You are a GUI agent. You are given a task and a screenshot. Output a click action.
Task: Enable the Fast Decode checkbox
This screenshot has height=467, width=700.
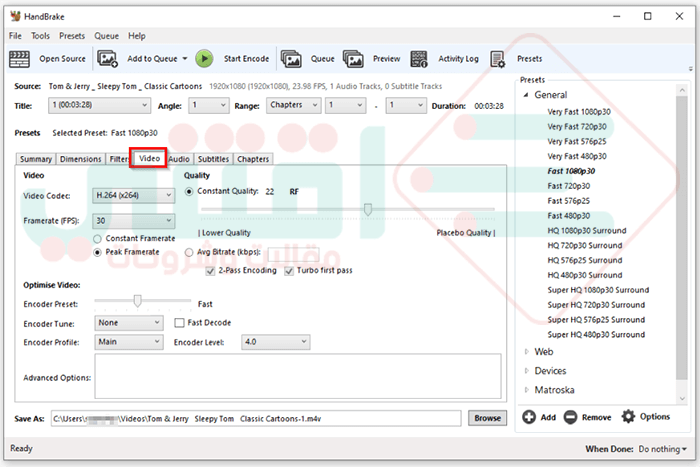pos(179,323)
